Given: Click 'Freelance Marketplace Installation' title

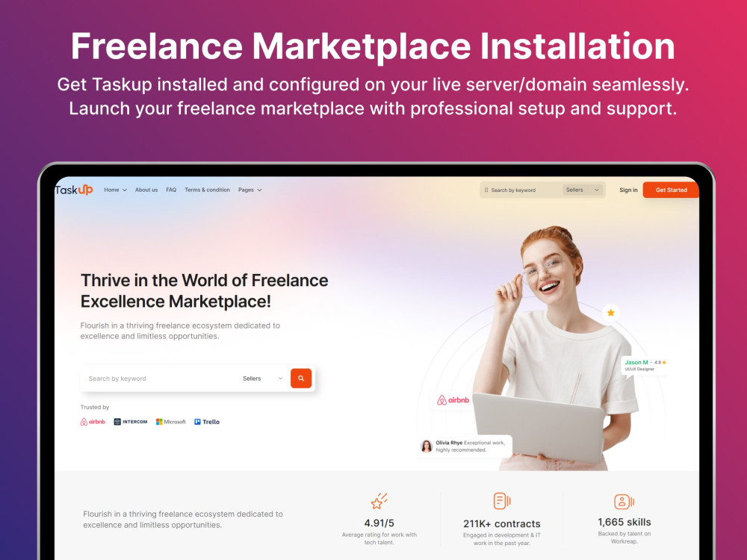Looking at the screenshot, I should tap(373, 46).
